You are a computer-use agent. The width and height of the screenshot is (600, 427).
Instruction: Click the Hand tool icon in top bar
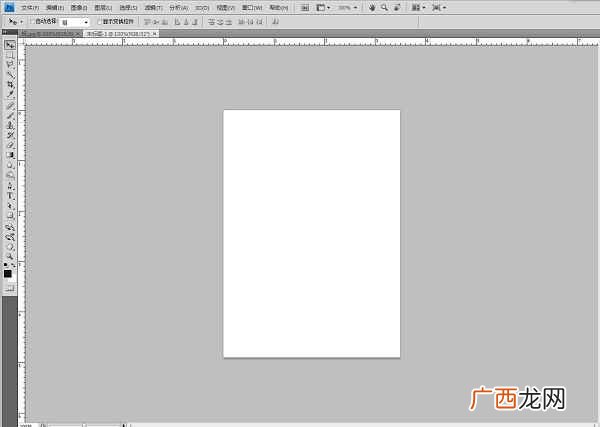tap(372, 8)
